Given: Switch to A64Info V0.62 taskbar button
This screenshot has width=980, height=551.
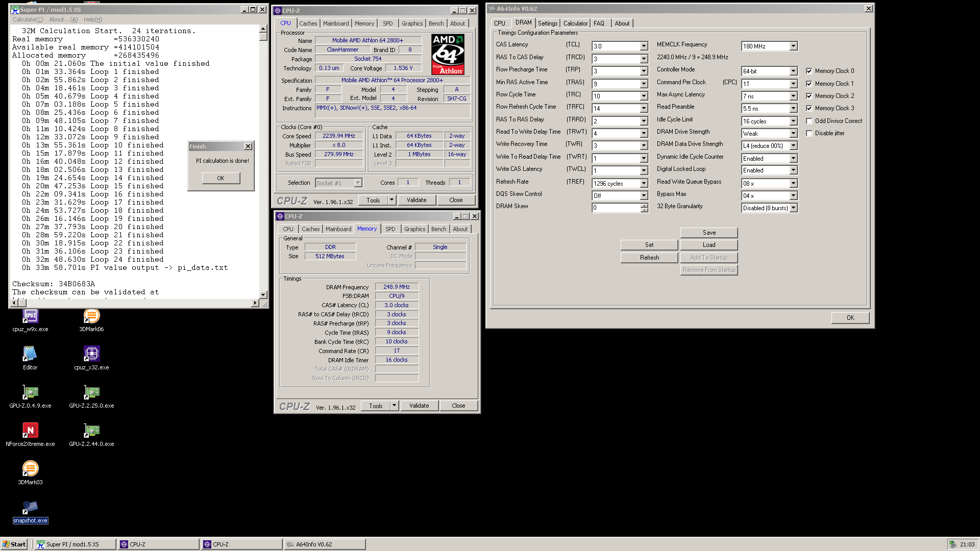Looking at the screenshot, I should (x=324, y=544).
